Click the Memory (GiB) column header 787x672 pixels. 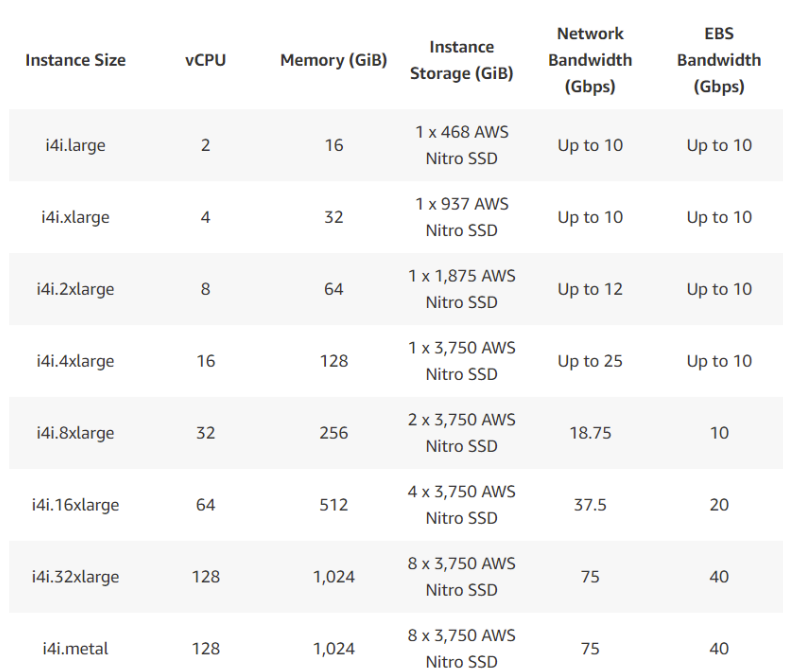click(334, 60)
